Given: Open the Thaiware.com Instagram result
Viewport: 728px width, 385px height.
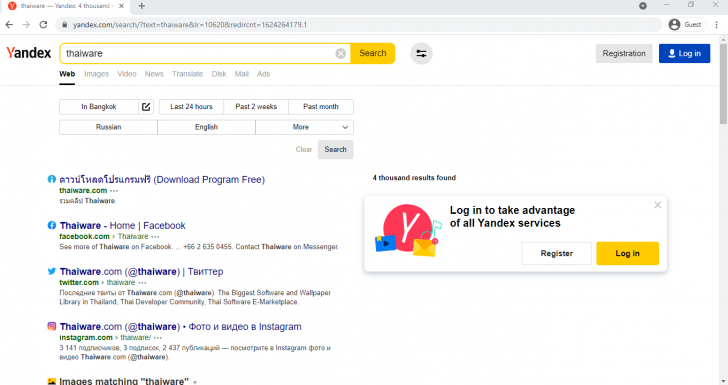Looking at the screenshot, I should coord(181,327).
